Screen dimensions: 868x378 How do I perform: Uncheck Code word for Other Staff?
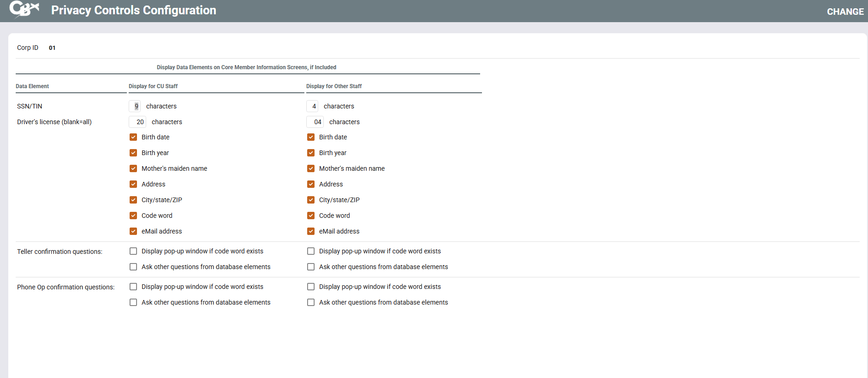311,216
